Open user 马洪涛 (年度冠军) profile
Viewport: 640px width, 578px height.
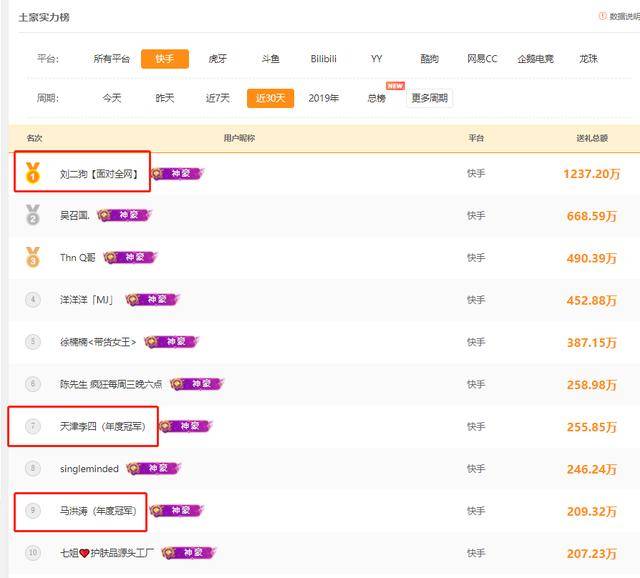tap(102, 511)
